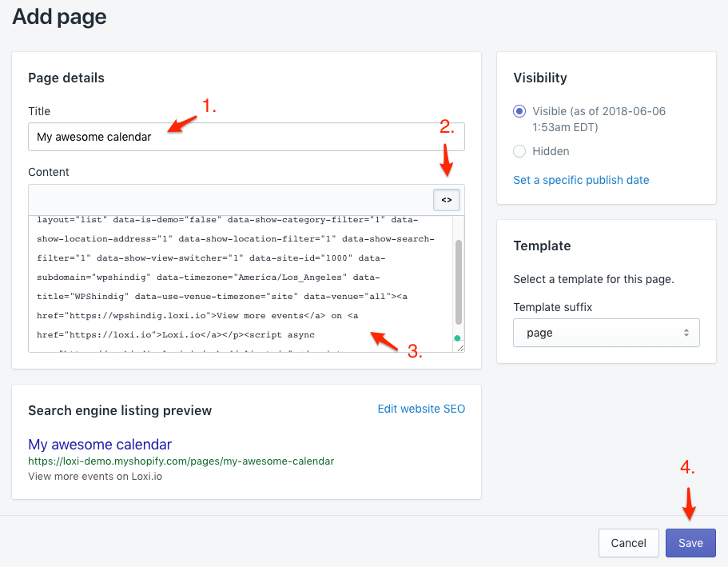Screen dimensions: 728x567
Task: Click 'Select a template for this page.' text
Action: pos(594,279)
